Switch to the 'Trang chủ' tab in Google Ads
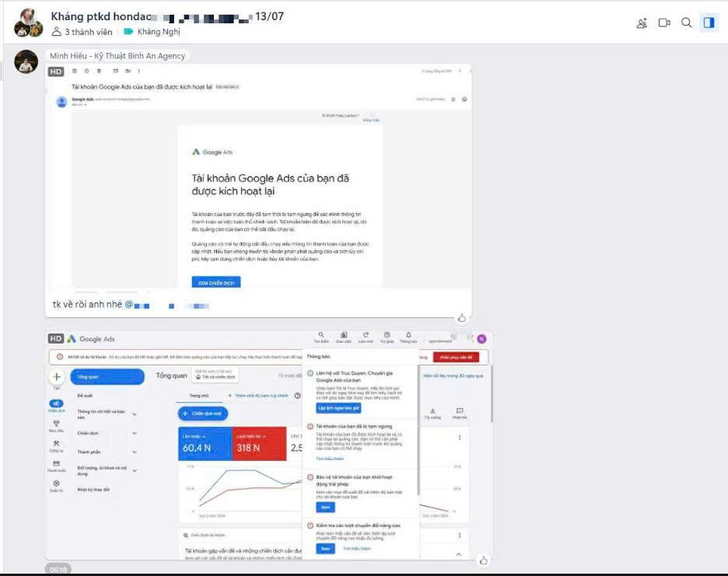This screenshot has height=576, width=728. (199, 396)
